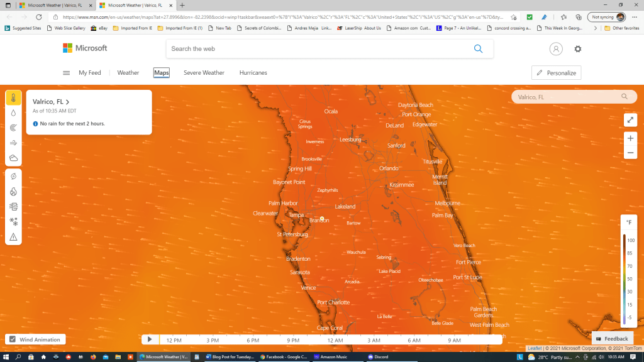Switch to the precipitation layer

(x=13, y=113)
